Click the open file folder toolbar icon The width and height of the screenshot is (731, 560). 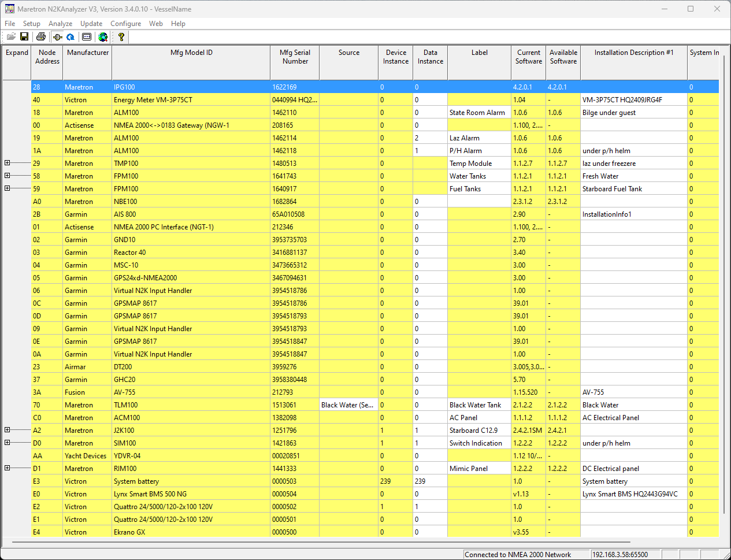[11, 37]
